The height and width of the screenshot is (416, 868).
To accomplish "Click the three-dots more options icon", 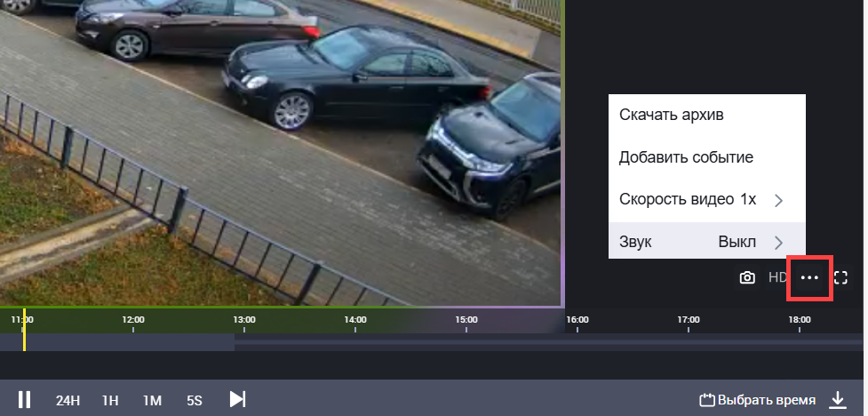I will [x=808, y=278].
